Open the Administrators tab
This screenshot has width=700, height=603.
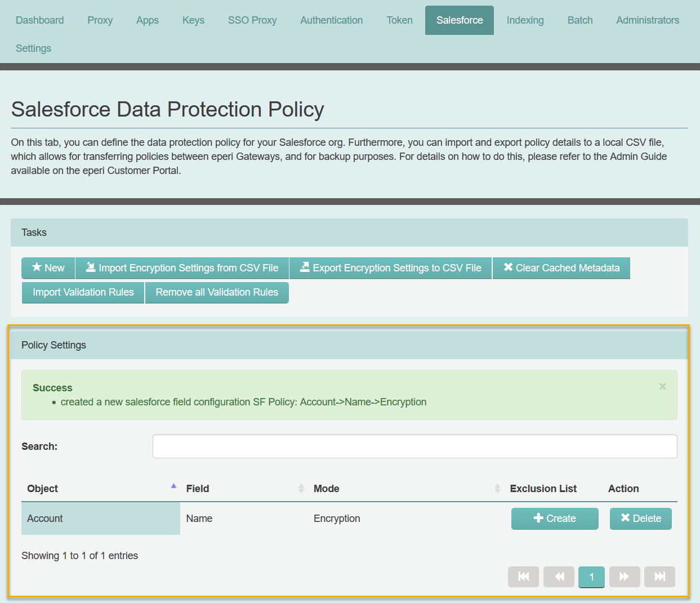(648, 20)
